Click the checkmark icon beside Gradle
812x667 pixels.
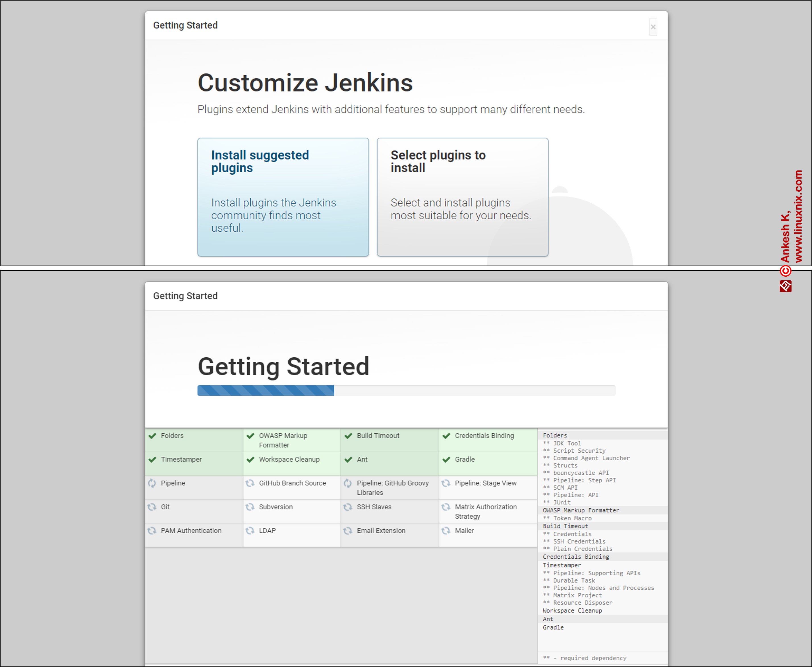pos(446,459)
